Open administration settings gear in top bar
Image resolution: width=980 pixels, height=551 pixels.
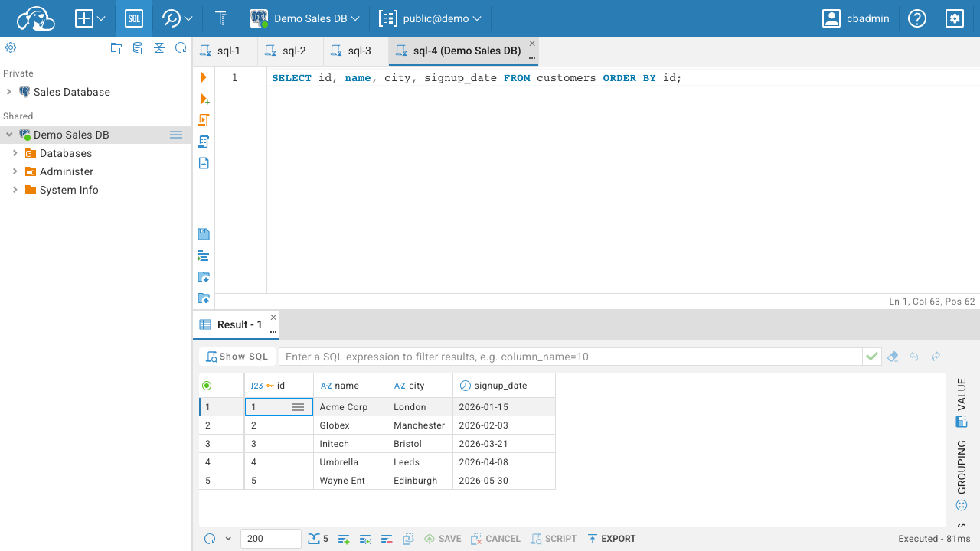pyautogui.click(x=954, y=18)
